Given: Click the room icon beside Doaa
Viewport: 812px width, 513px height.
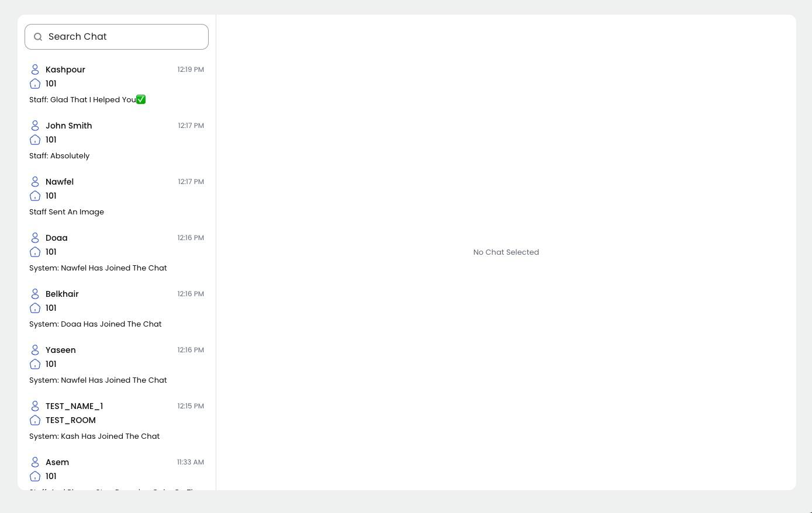Looking at the screenshot, I should coord(35,252).
